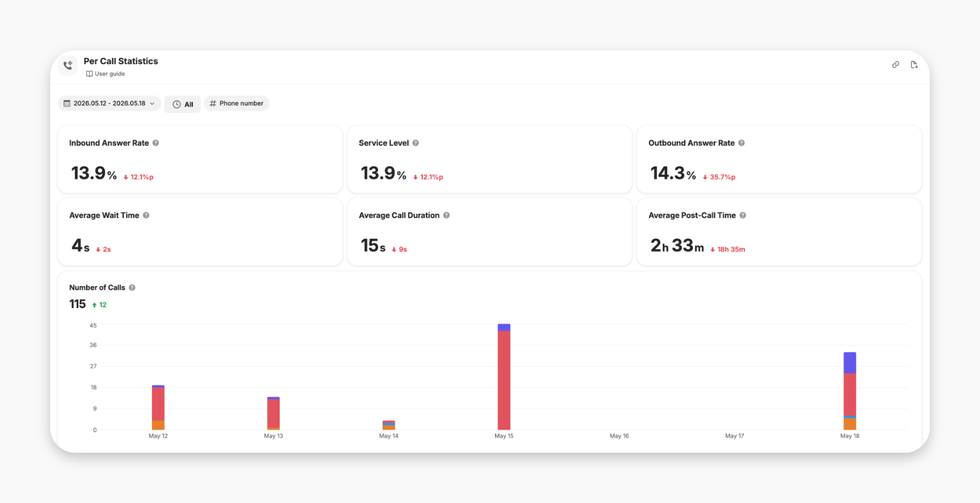Click help icon beside Outbound Answer Rate

(x=741, y=143)
